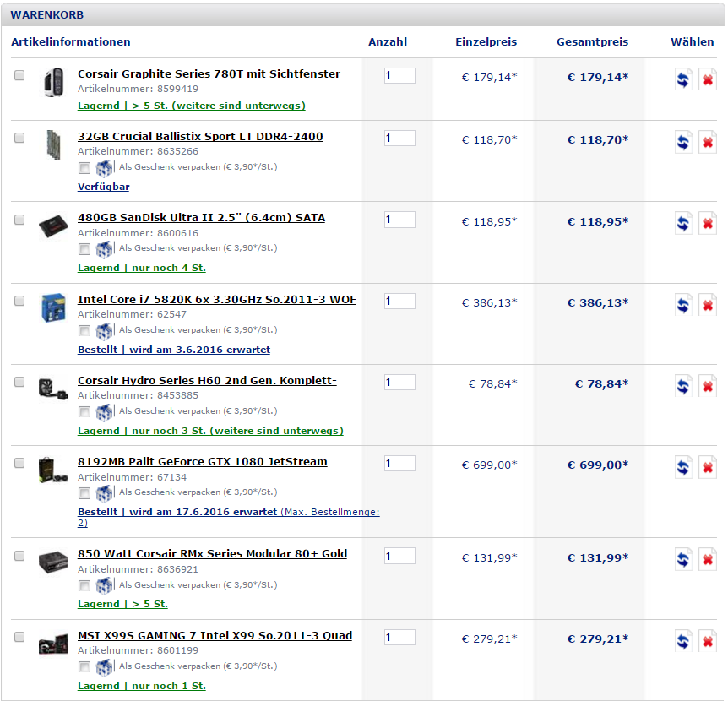
Task: Open 480GB SanDisk Ultra II product link
Action: click(201, 218)
